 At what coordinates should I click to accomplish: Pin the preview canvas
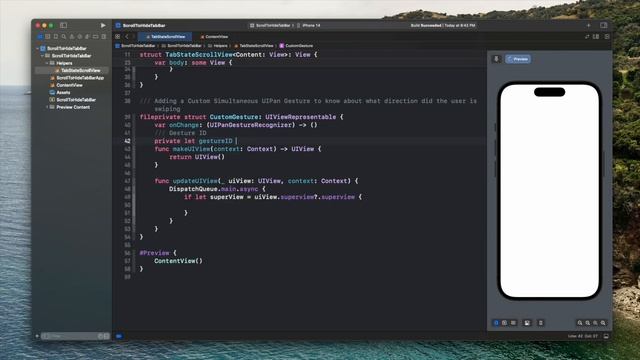pos(496,59)
